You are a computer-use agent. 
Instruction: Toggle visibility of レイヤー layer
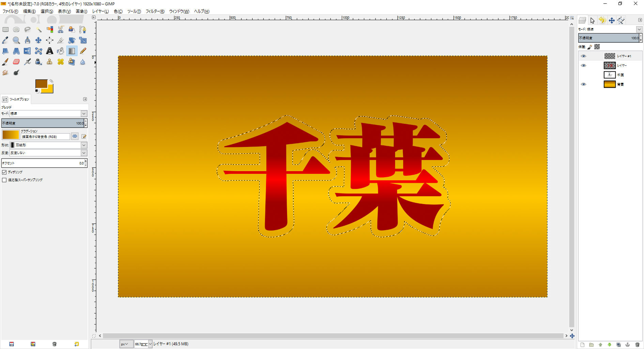[x=583, y=65]
